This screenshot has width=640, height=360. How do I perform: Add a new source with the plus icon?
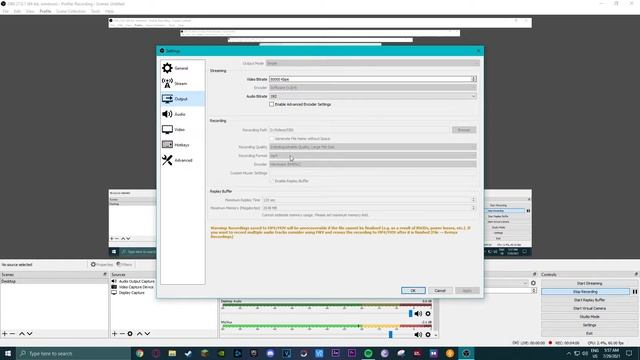pyautogui.click(x=114, y=333)
